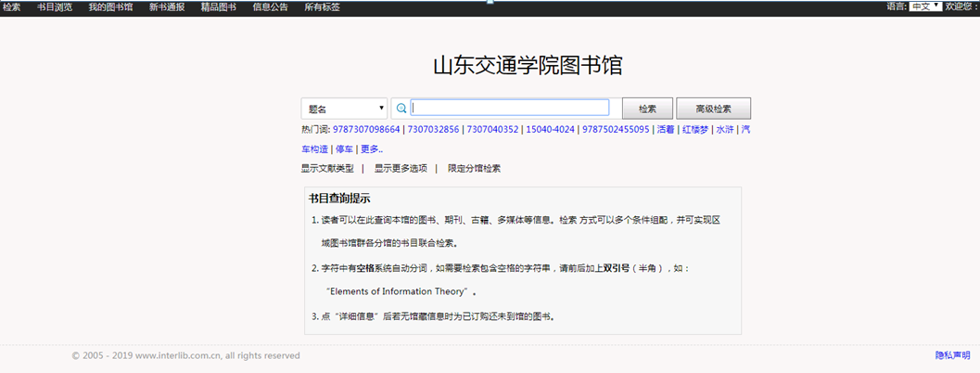The height and width of the screenshot is (373, 980).
Task: Open 高级检索 advanced search
Action: (x=713, y=109)
